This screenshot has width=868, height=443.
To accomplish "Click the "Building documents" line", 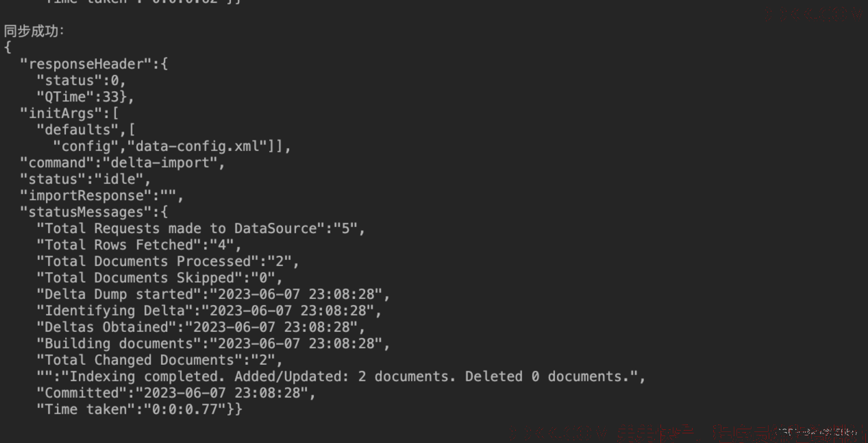I will click(x=214, y=344).
